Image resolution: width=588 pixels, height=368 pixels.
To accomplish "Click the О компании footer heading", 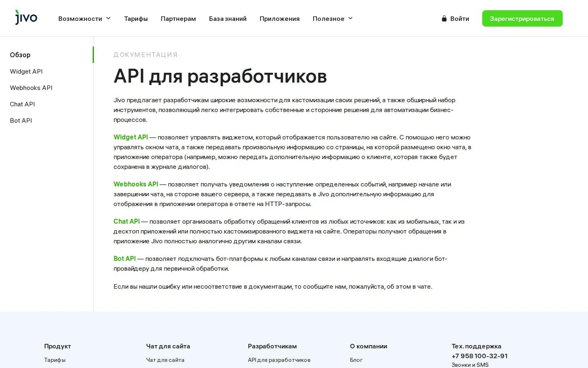I will click(368, 346).
